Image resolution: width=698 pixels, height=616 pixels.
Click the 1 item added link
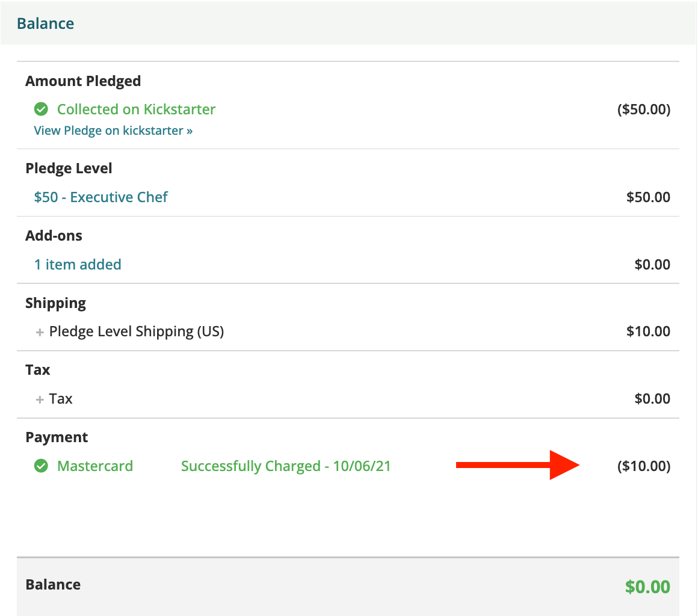click(78, 265)
